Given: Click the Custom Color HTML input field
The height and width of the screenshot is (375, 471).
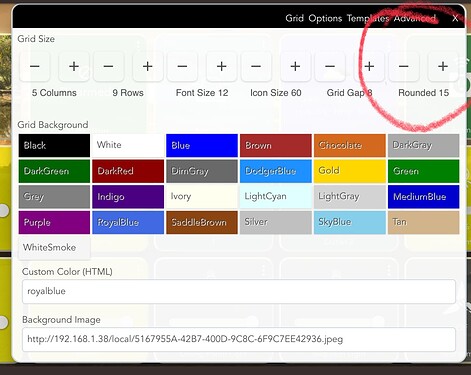Looking at the screenshot, I should pyautogui.click(x=239, y=292).
